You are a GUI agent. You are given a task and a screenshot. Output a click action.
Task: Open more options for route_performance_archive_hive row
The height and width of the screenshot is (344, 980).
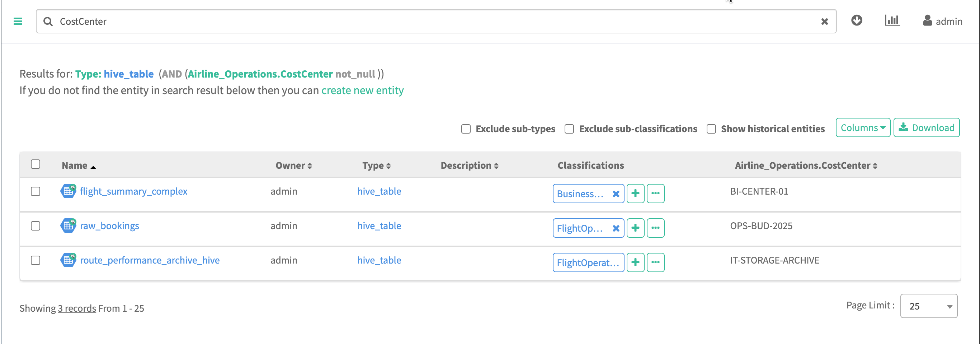(655, 262)
